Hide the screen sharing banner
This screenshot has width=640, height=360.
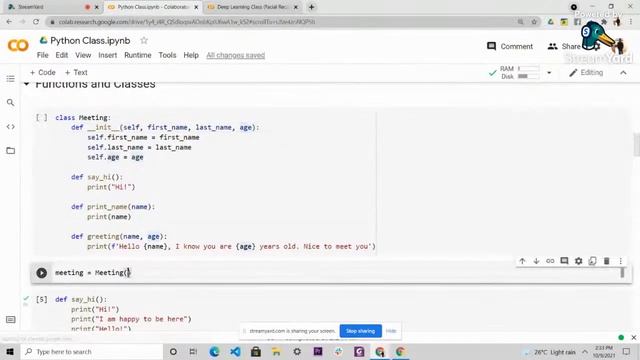click(391, 331)
